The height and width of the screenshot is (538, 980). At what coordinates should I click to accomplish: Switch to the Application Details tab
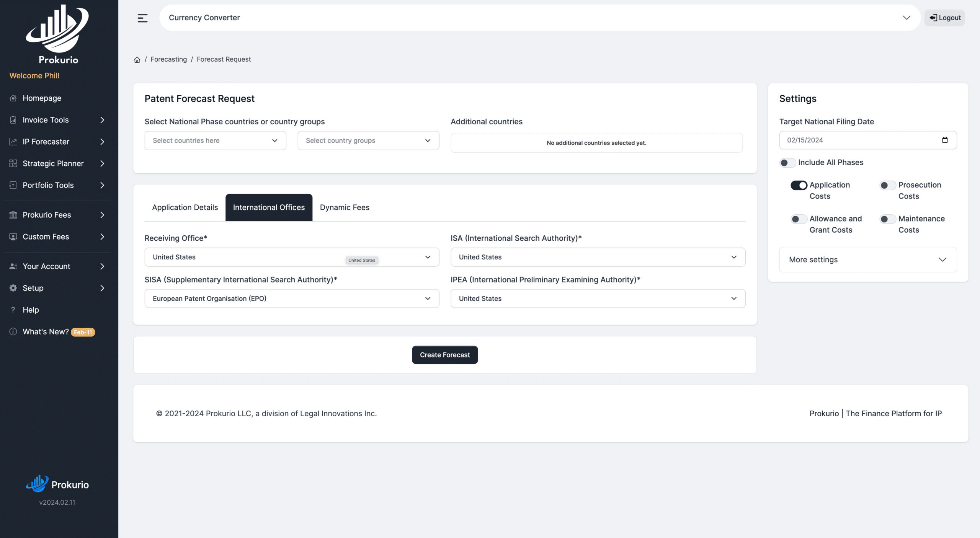point(185,207)
